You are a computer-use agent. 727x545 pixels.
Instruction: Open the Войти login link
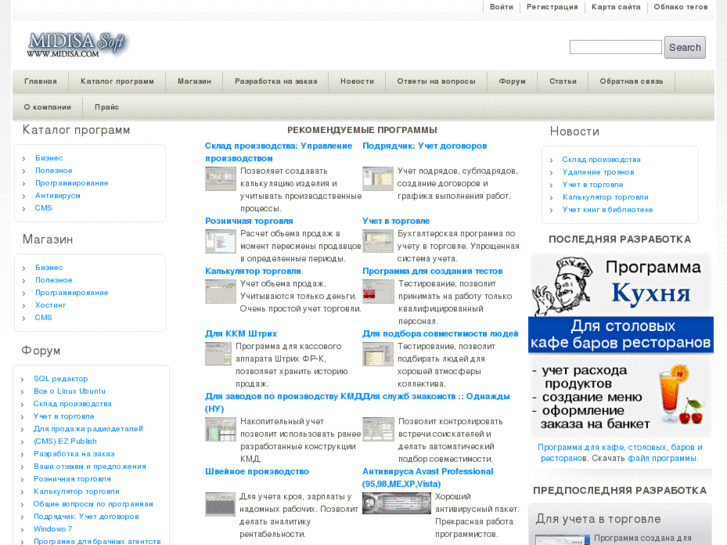coord(501,7)
